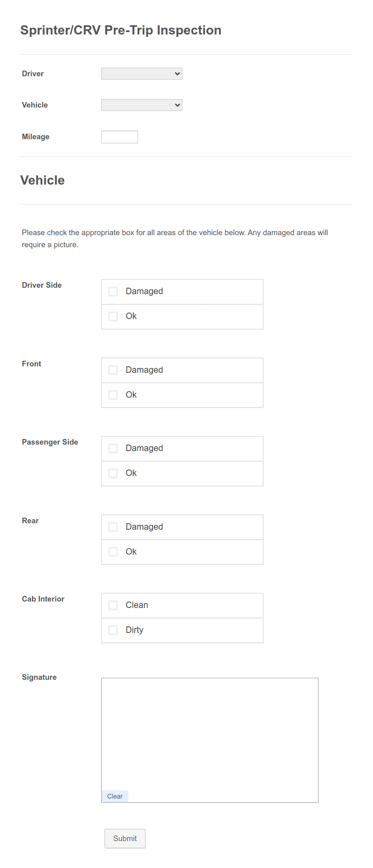Check the Ok box for Rear
Image resolution: width=373 pixels, height=868 pixels.
point(113,551)
